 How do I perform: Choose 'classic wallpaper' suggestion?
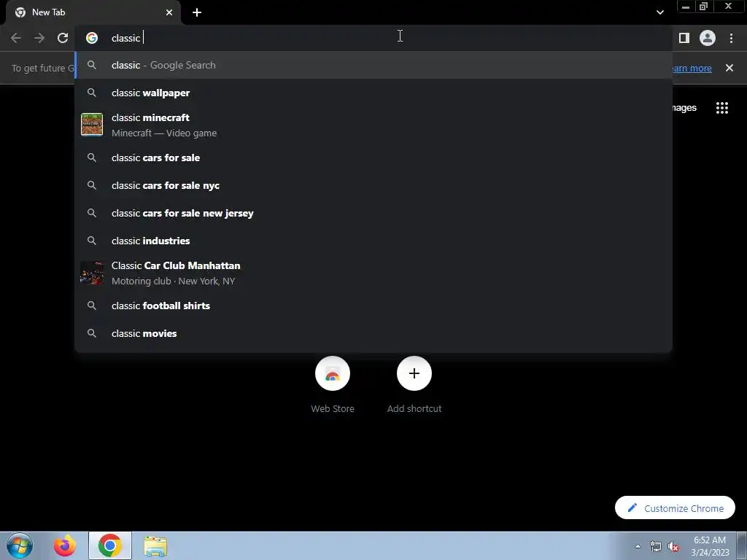point(373,93)
